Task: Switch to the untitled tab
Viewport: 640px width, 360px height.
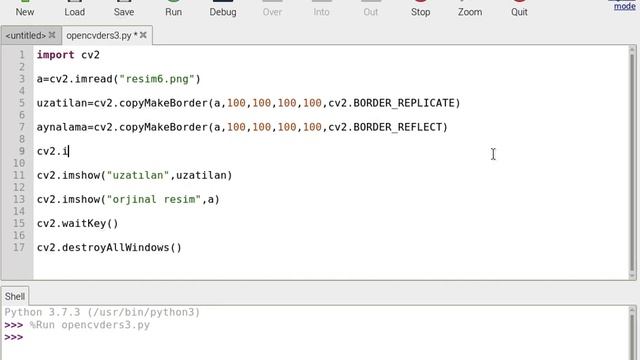Action: 26,36
